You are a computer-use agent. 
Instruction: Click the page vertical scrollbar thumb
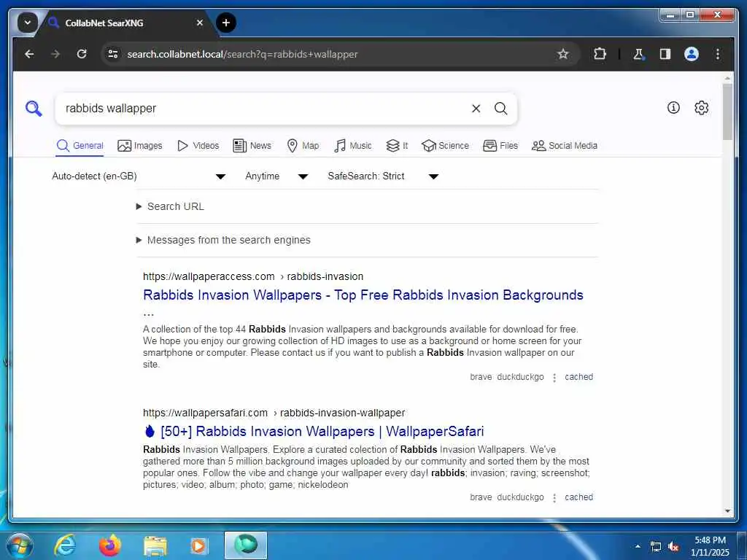coord(727,112)
